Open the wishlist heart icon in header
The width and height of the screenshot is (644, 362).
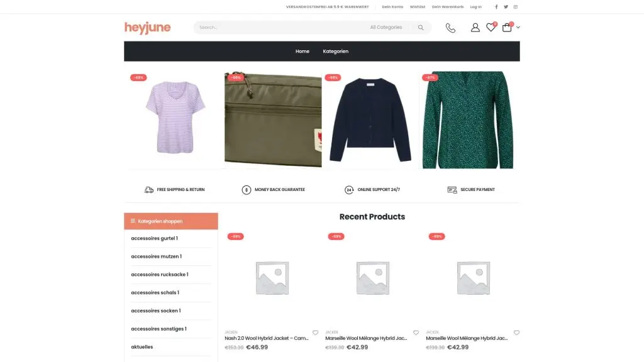coord(491,28)
